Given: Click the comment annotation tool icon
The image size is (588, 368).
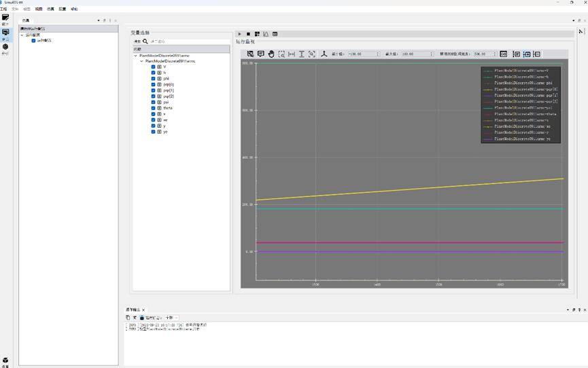Looking at the screenshot, I should point(260,54).
